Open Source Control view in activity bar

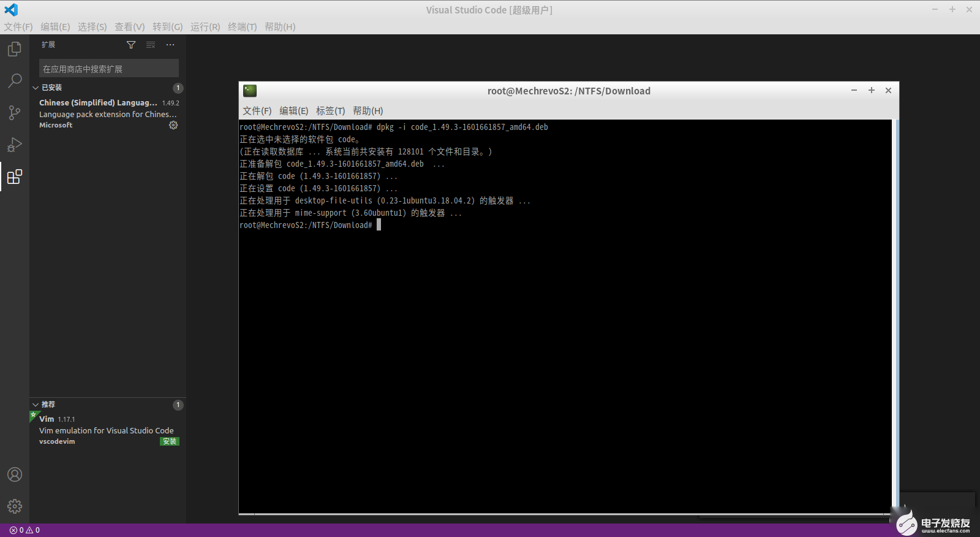point(15,113)
